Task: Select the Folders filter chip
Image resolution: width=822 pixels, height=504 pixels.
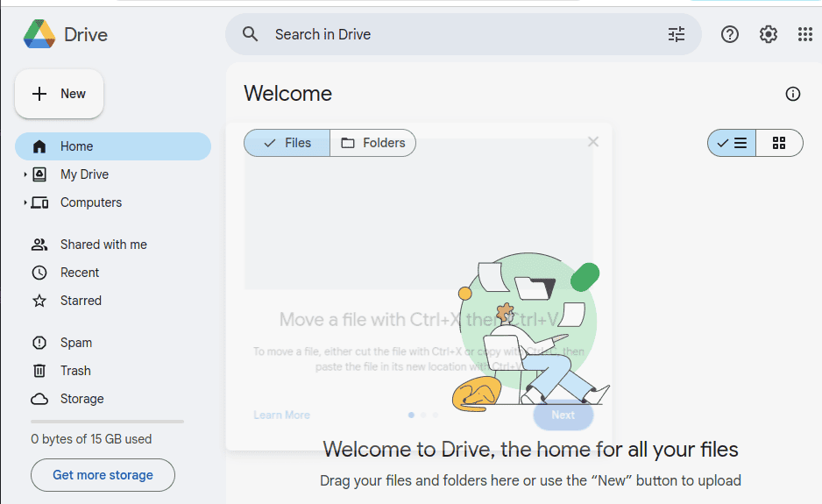Action: coord(372,143)
